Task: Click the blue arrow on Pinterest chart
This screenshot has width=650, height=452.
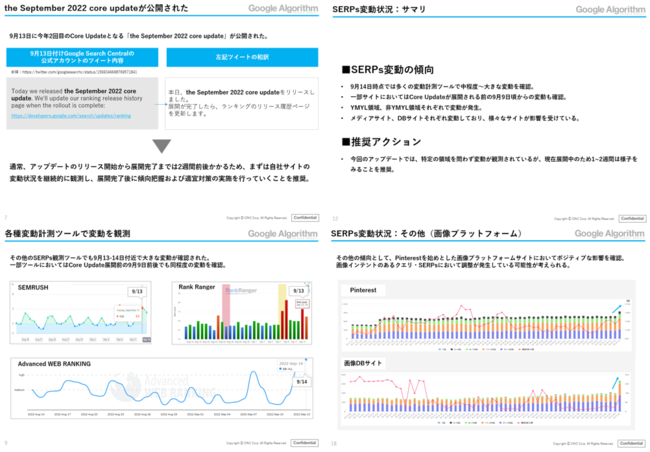Action: (617, 309)
